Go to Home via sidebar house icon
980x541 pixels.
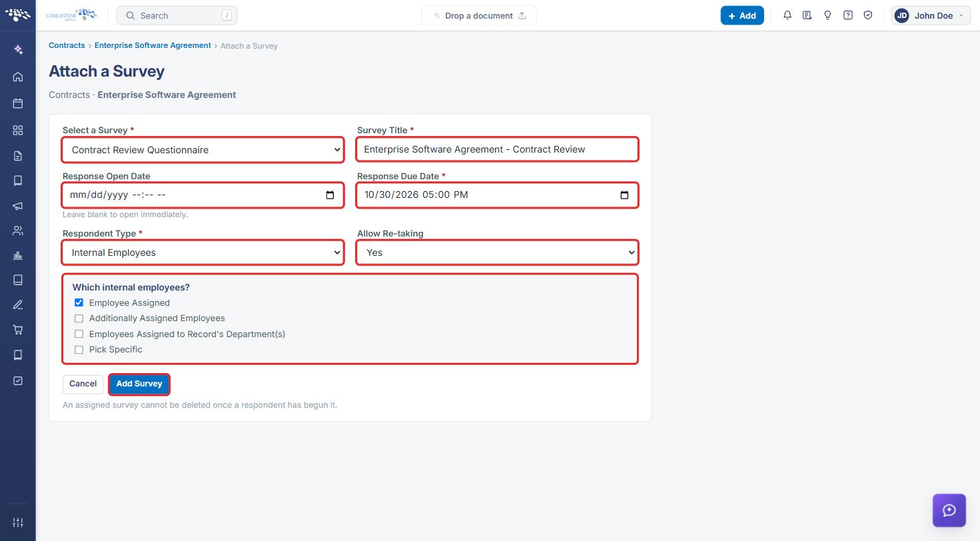click(x=18, y=77)
